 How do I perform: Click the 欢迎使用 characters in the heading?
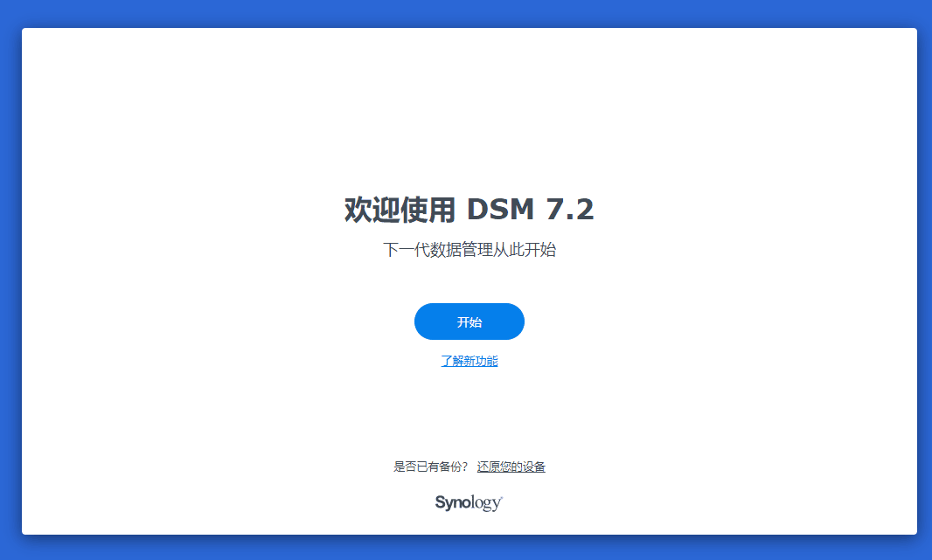pyautogui.click(x=400, y=210)
